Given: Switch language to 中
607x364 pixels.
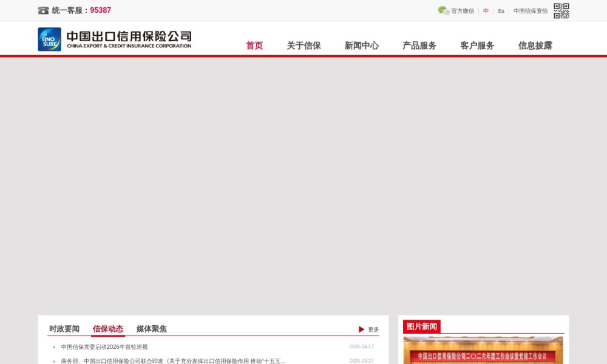Looking at the screenshot, I should click(486, 11).
